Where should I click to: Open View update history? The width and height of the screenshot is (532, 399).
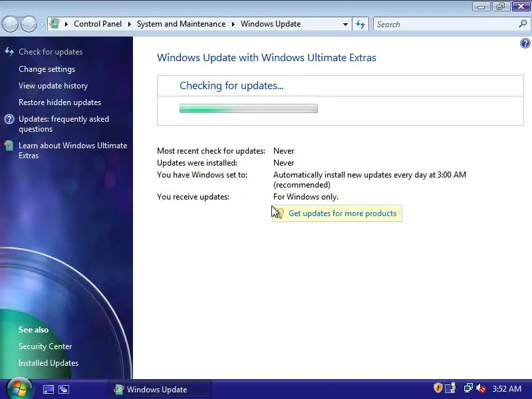(x=53, y=86)
